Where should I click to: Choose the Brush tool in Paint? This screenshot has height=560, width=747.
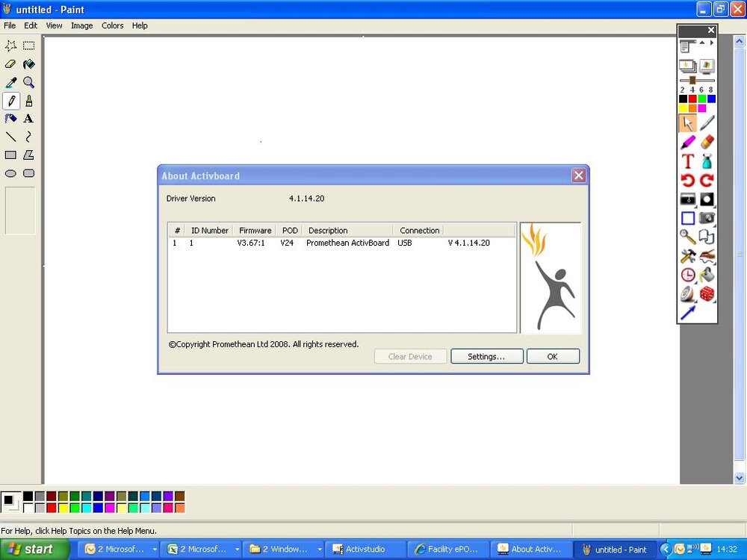(x=29, y=101)
